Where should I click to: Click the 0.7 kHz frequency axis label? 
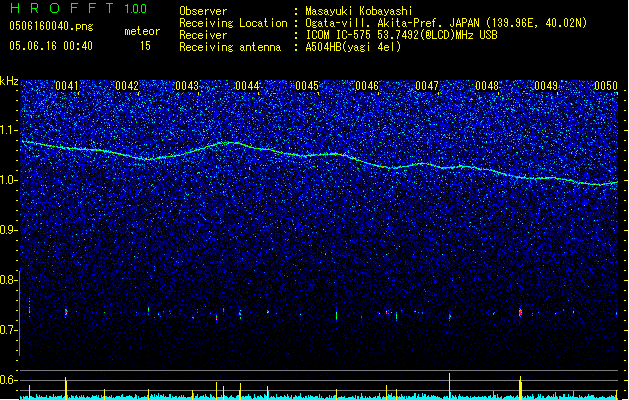(8, 330)
